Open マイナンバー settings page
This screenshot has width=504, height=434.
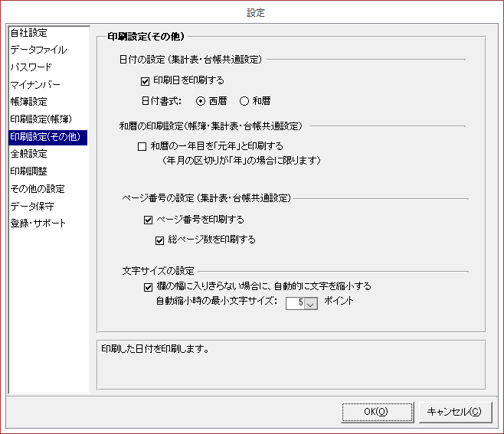35,84
